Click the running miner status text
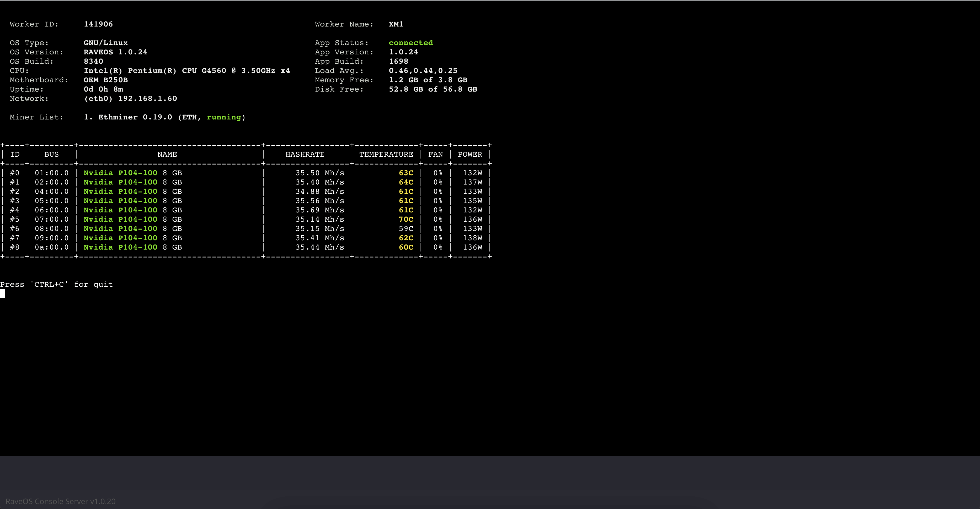The width and height of the screenshot is (980, 509). (x=224, y=117)
